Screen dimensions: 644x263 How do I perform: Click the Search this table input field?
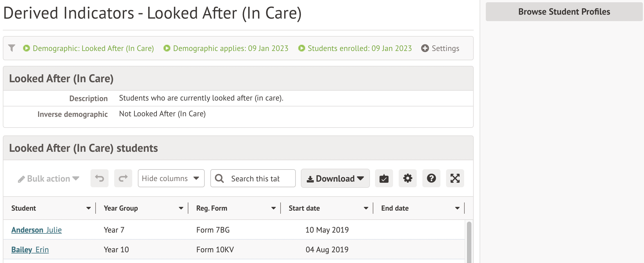click(255, 179)
